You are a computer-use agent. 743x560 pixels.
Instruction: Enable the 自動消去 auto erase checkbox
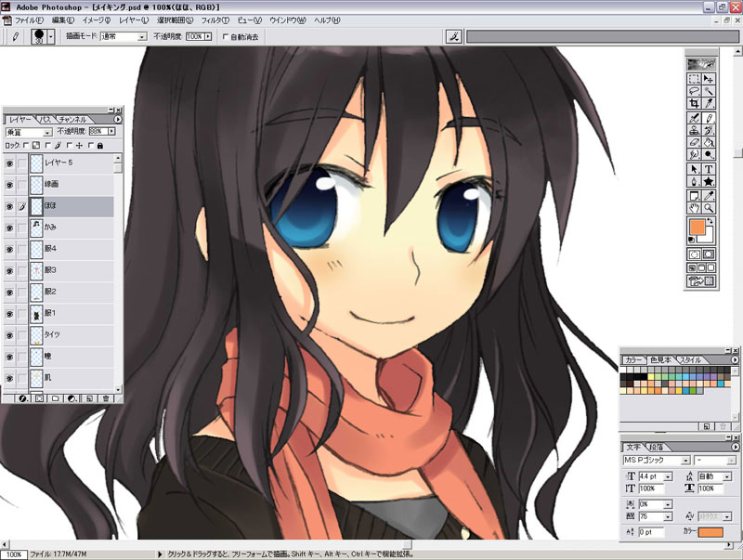tap(226, 36)
